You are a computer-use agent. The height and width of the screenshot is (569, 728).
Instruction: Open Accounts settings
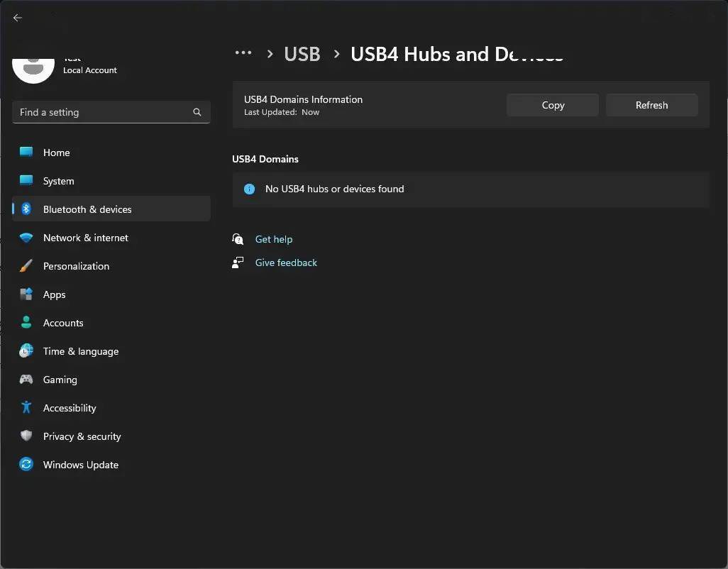click(x=111, y=323)
